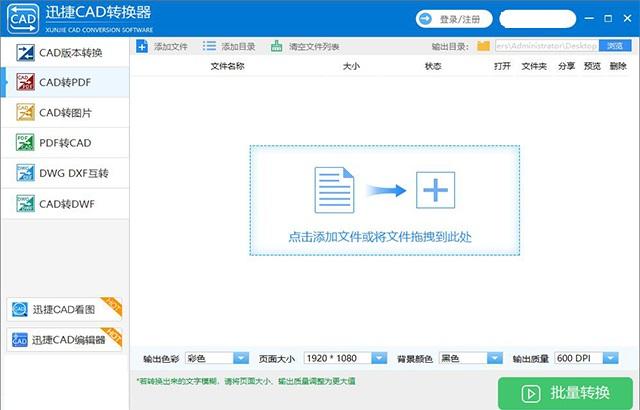The width and height of the screenshot is (640, 410).
Task: Click the 浏览 browse button
Action: click(615, 46)
